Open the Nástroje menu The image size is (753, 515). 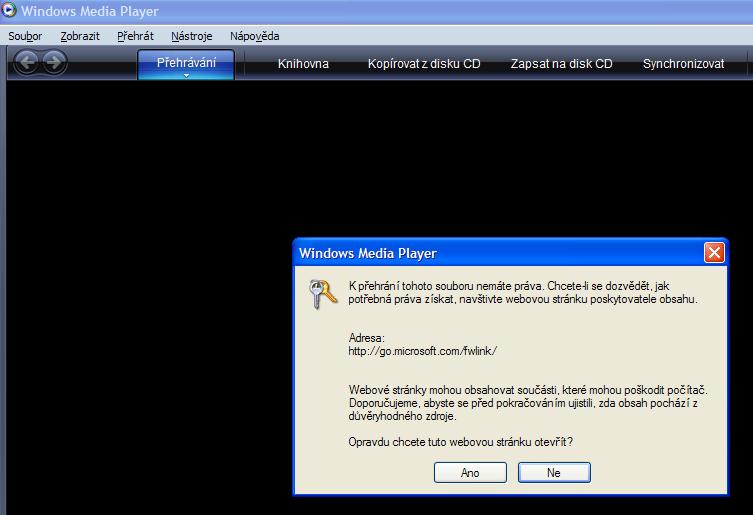coord(192,36)
